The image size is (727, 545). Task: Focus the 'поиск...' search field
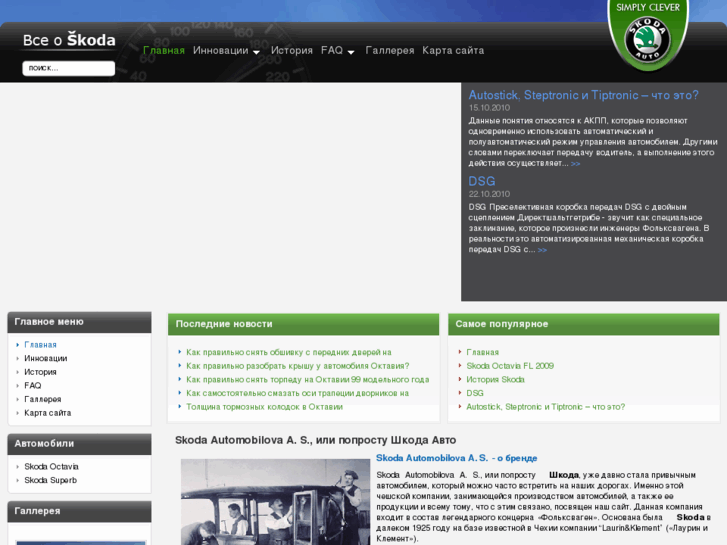pyautogui.click(x=69, y=68)
